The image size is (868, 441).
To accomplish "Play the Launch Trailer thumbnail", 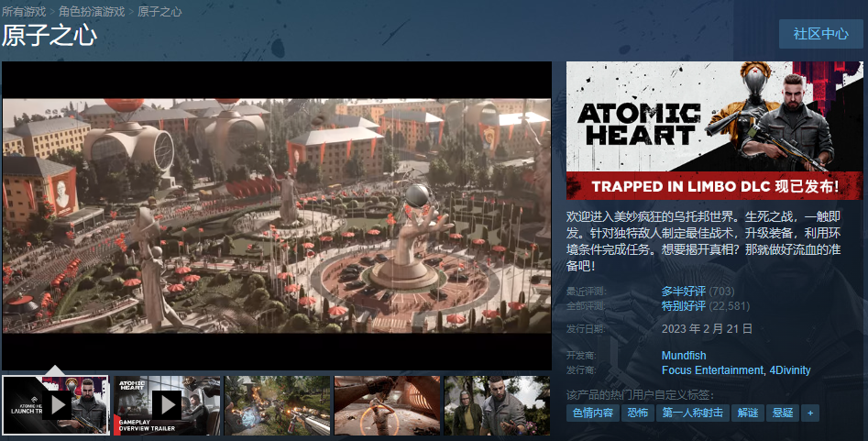I will click(55, 405).
